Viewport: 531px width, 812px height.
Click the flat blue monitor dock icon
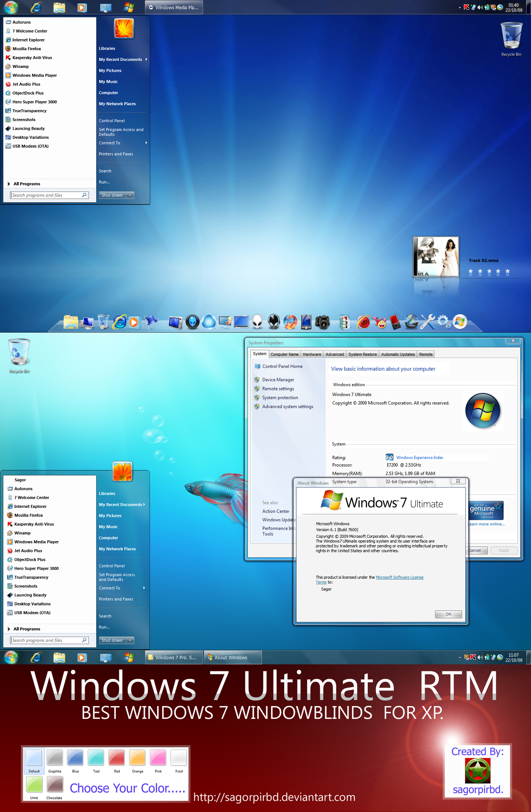click(x=241, y=322)
